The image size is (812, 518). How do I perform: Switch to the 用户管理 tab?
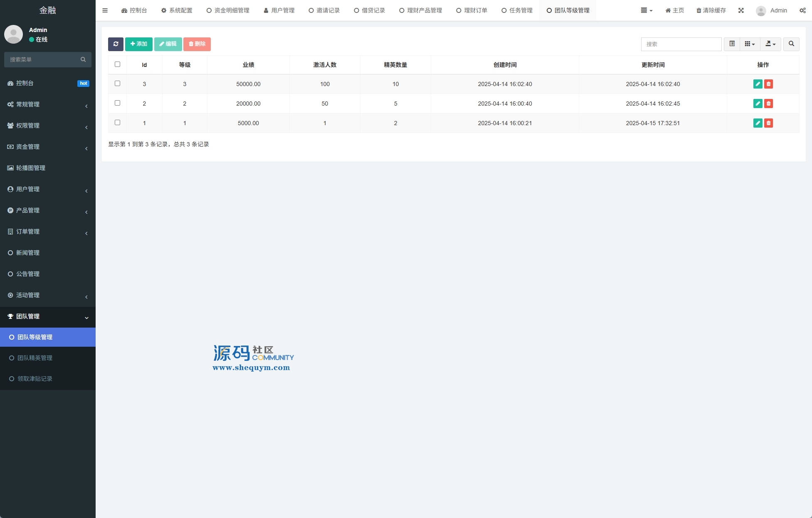pos(279,10)
